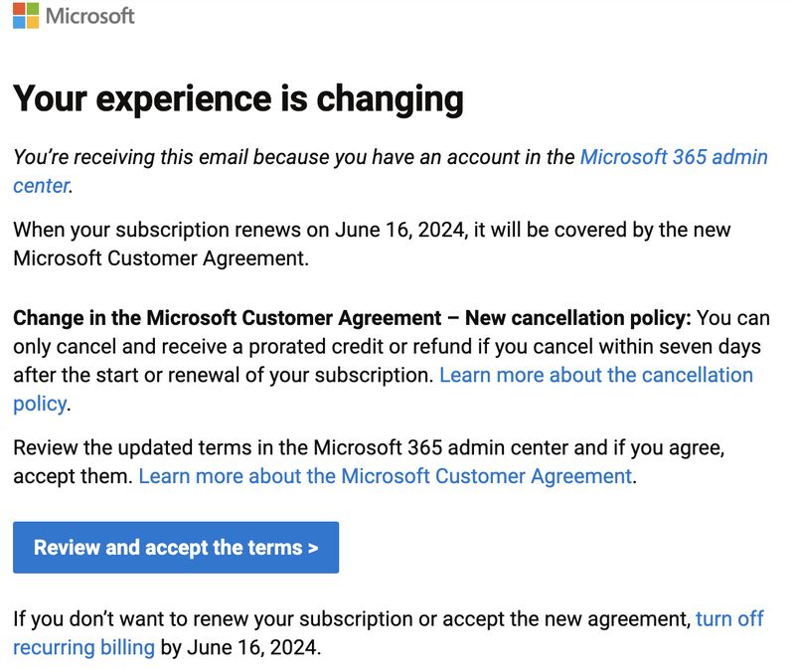Click the wrapped "policy" link word
Image resolution: width=795 pixels, height=672 pixels.
click(40, 404)
